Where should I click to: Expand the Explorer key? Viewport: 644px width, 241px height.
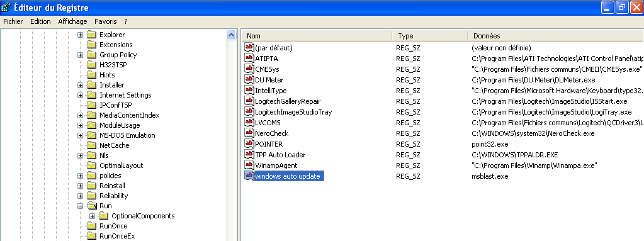(x=80, y=35)
